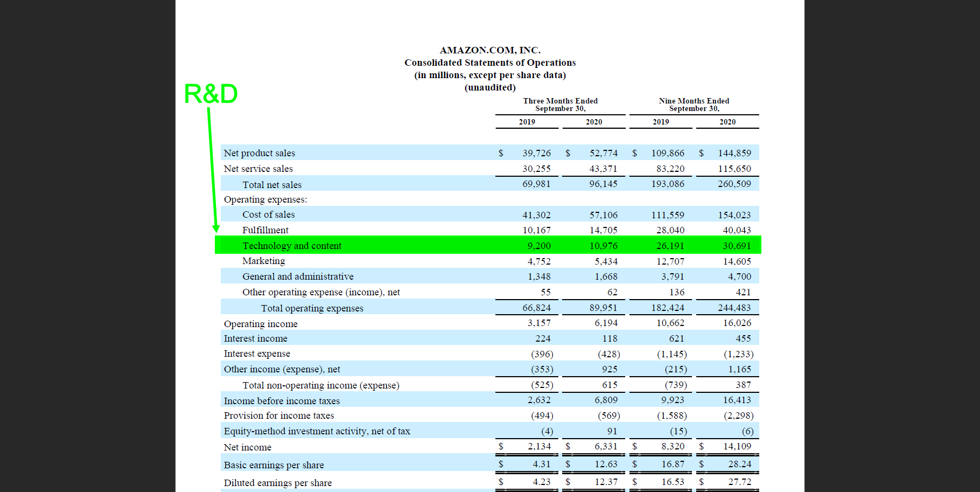This screenshot has width=980, height=492.
Task: Click the income before taxes value 9,923
Action: pyautogui.click(x=673, y=400)
